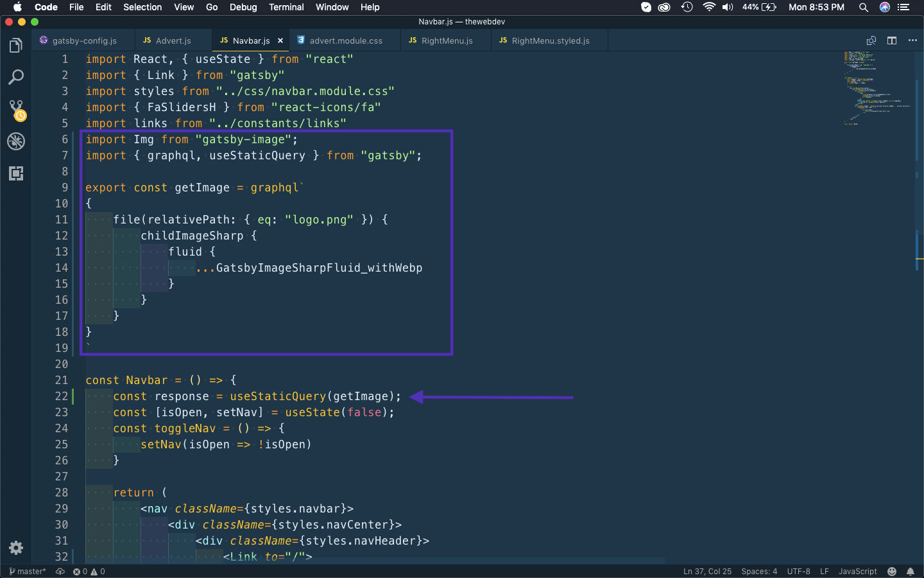Click the Wi-Fi icon in menu bar
924x578 pixels.
click(x=709, y=7)
